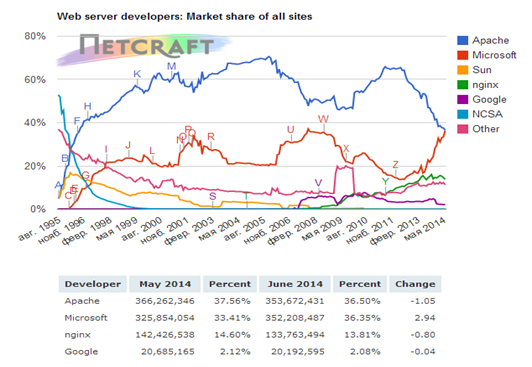The width and height of the screenshot is (532, 367).
Task: Click purple annotation marker V
Action: click(x=318, y=183)
